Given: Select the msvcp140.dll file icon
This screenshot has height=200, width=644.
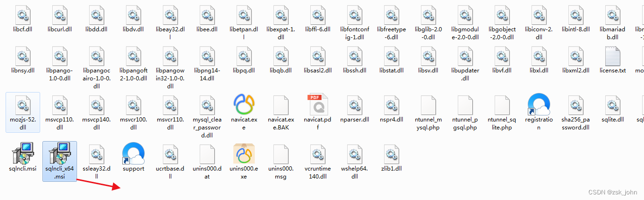Looking at the screenshot, I should click(97, 105).
